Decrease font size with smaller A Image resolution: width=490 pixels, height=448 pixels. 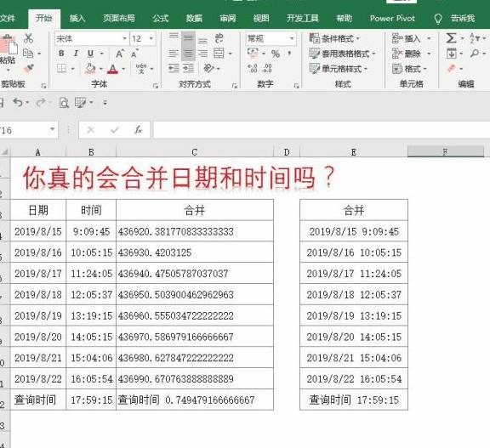(x=134, y=54)
